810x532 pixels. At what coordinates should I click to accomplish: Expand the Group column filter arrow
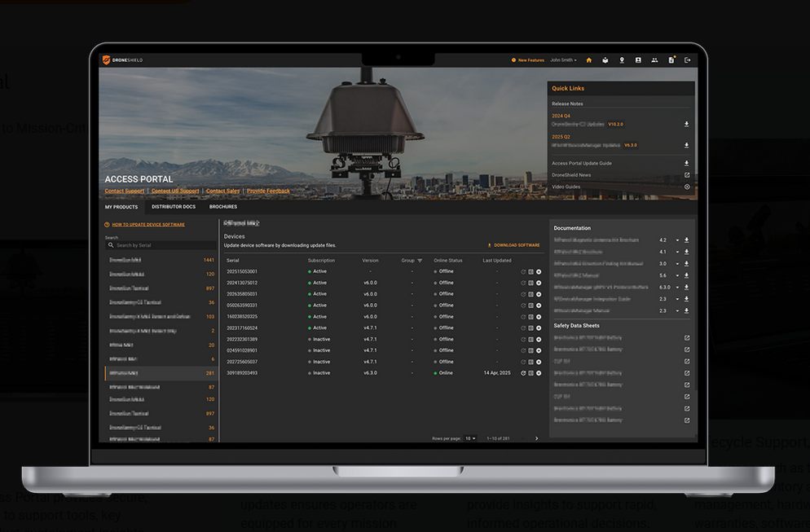coord(420,261)
